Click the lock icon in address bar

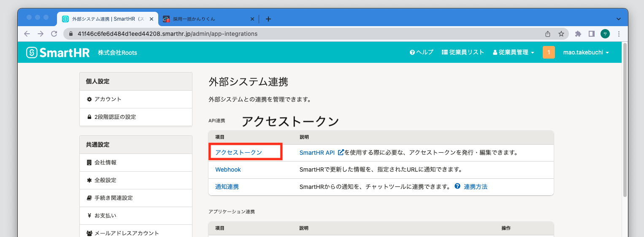(x=71, y=34)
